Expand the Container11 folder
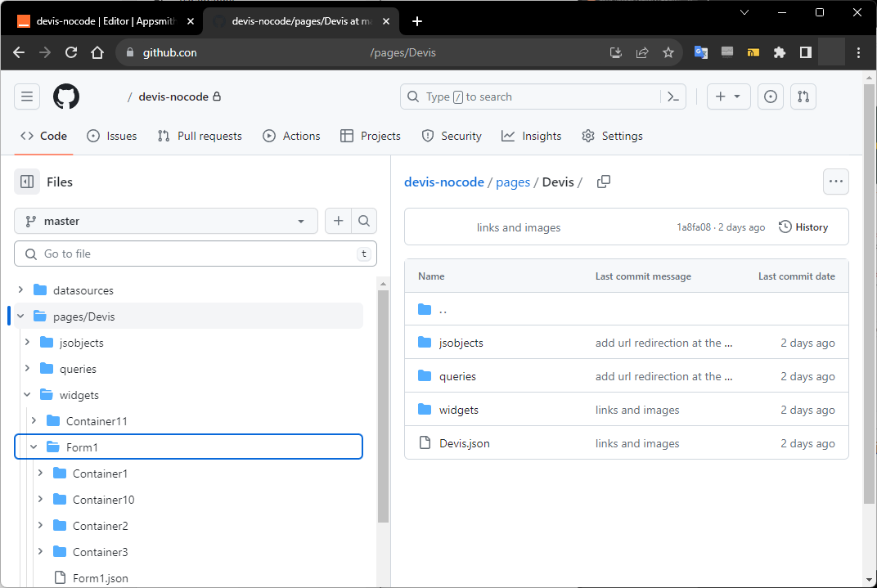Viewport: 877px width, 588px height. coord(34,420)
